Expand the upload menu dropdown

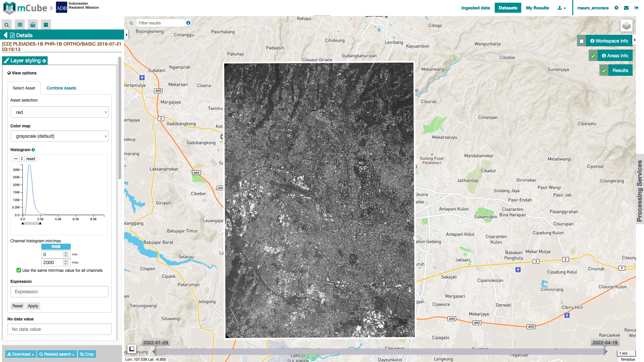click(x=561, y=8)
